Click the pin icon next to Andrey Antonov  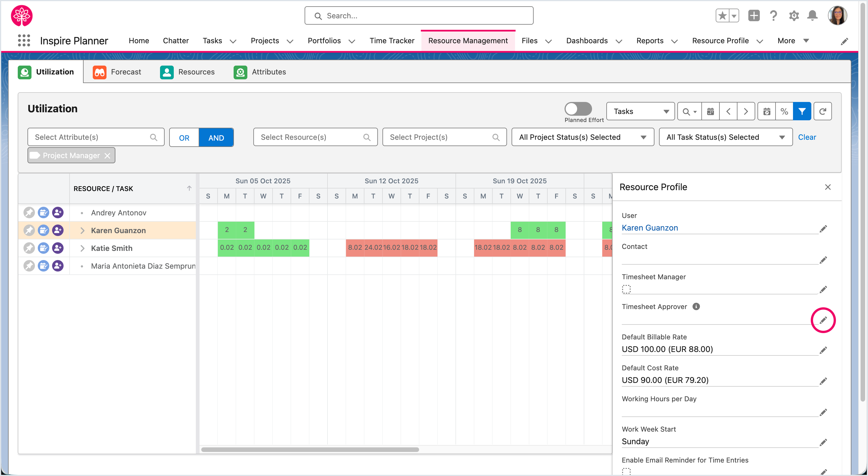pyautogui.click(x=29, y=213)
